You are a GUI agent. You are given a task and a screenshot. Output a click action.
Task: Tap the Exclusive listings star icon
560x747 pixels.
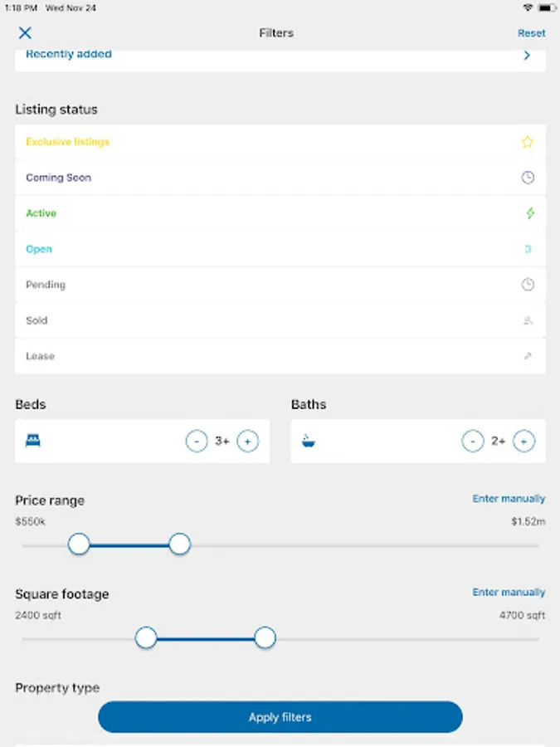[x=528, y=142]
